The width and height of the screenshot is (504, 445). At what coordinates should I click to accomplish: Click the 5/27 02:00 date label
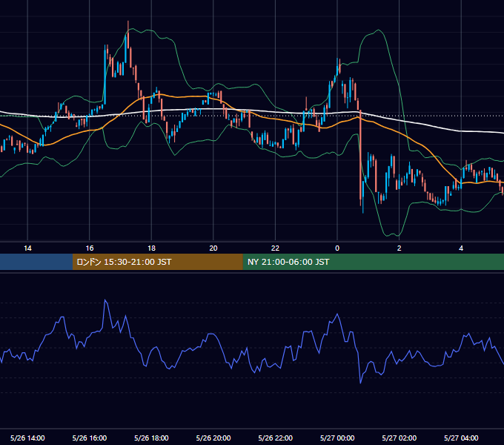click(x=399, y=438)
